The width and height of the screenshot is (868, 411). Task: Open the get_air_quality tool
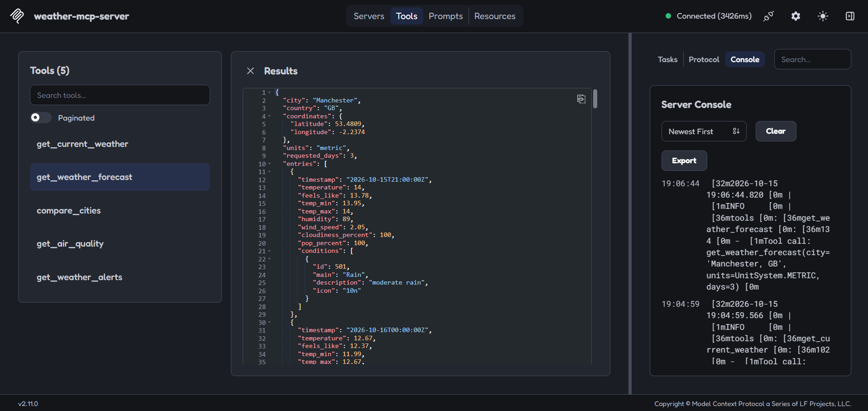120,243
